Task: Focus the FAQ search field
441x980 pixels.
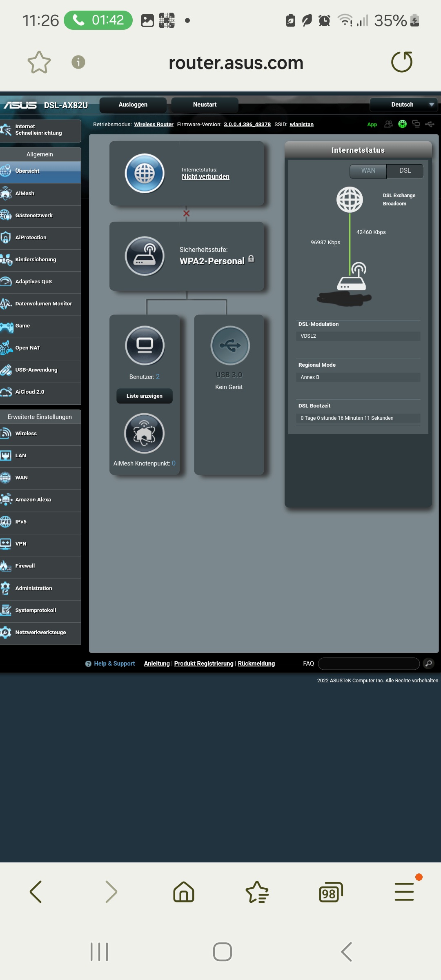Action: coord(369,664)
